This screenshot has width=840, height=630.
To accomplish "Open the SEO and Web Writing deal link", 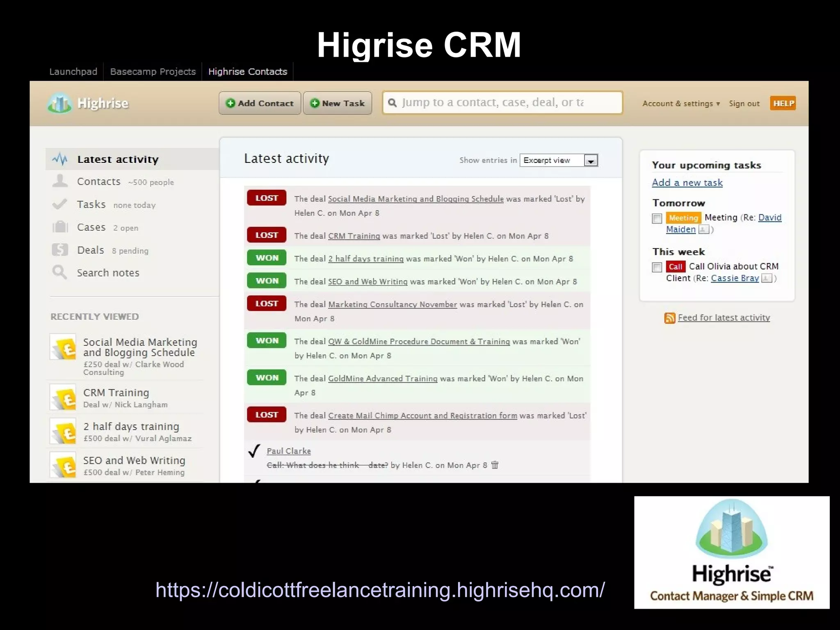I will (x=368, y=282).
